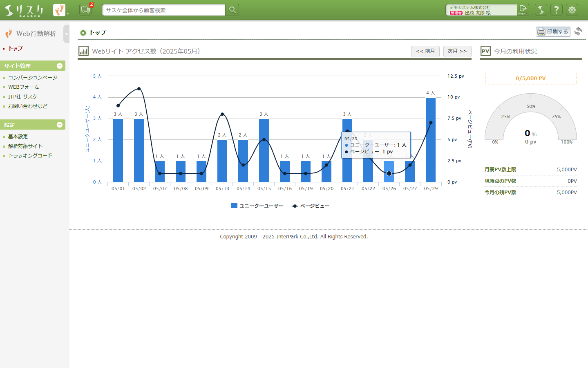
Task: Click the magnifier search button
Action: [x=232, y=10]
